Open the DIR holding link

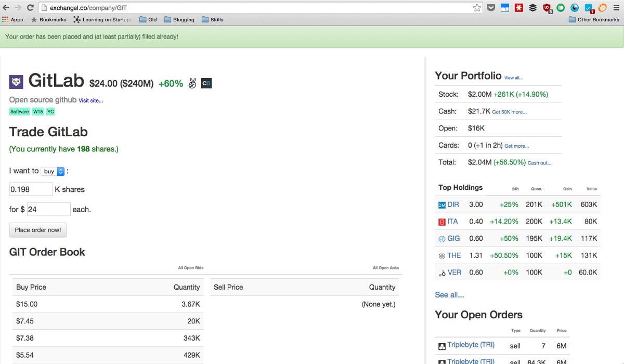(x=453, y=205)
